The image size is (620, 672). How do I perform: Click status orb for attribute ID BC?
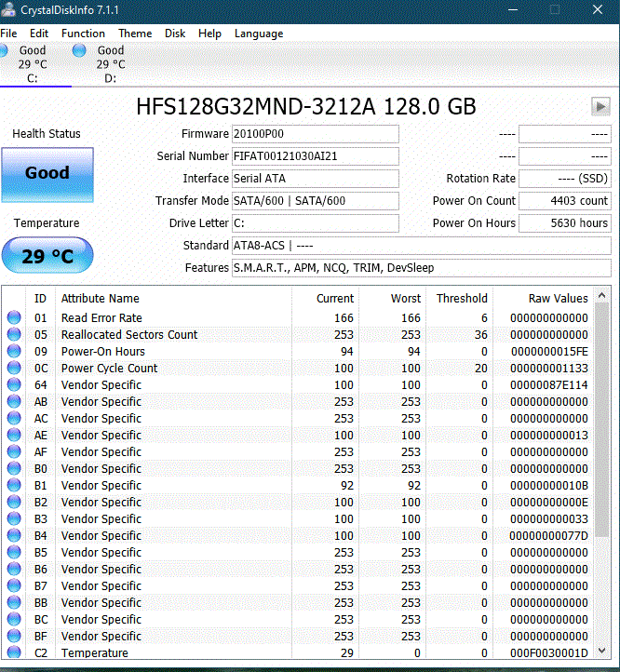pos(14,618)
